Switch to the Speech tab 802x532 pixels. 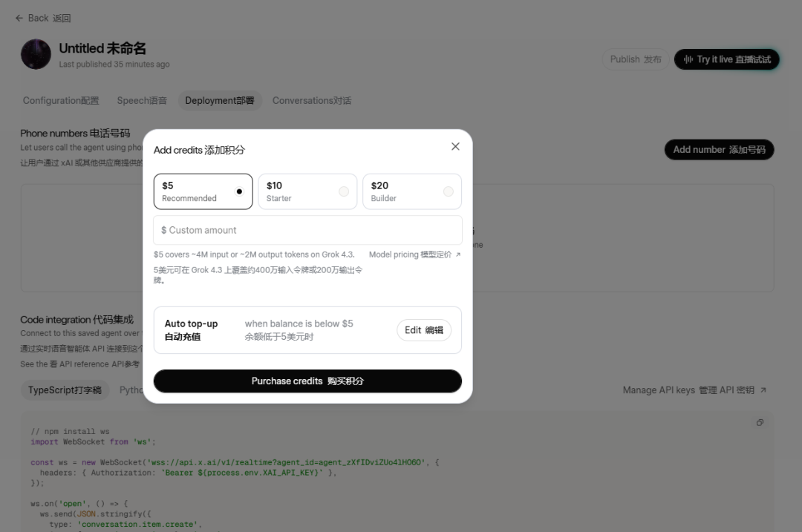(142, 101)
